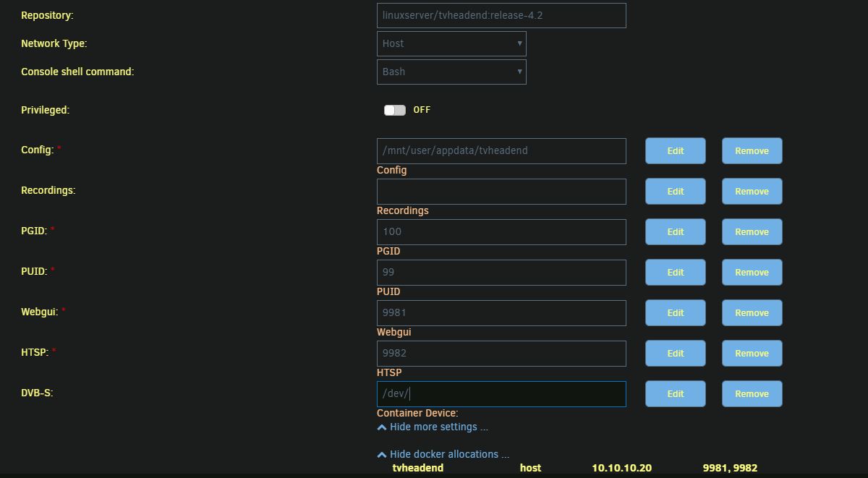868x478 pixels.
Task: Edit the Recordings entry
Action: pos(676,191)
